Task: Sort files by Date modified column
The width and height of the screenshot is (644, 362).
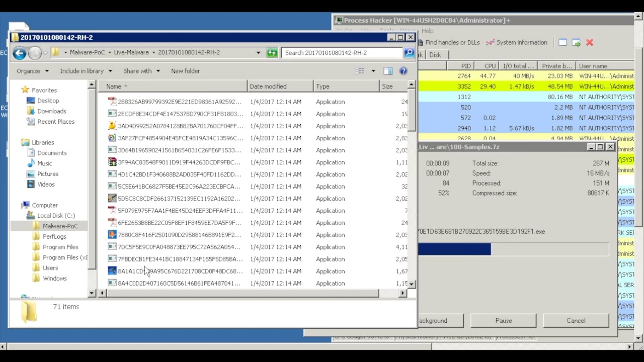Action: (280, 86)
